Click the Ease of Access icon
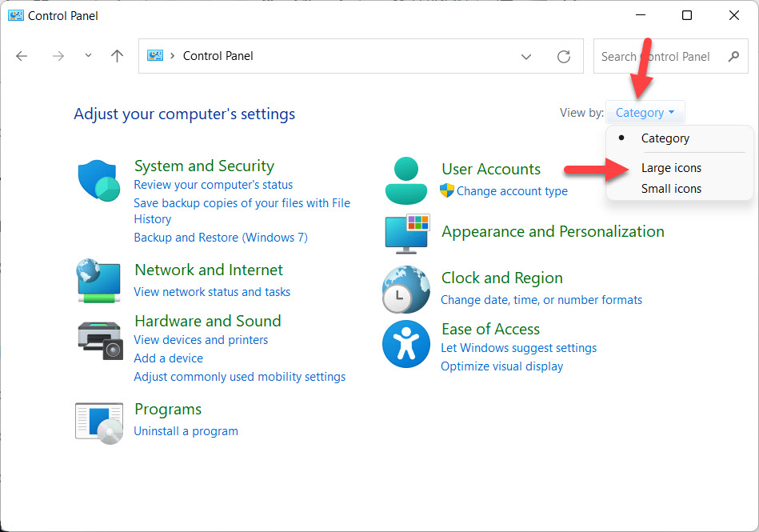Screen dimensions: 759x532 pos(406,345)
